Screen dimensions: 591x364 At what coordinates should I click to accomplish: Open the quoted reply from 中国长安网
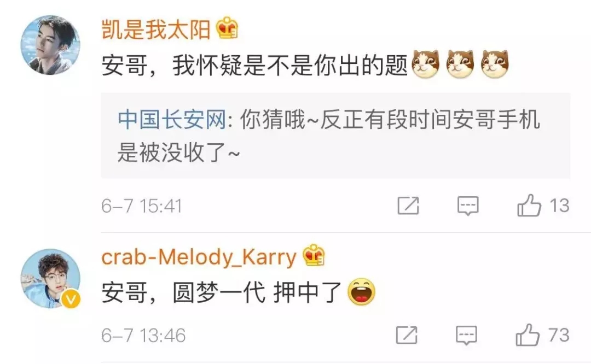click(335, 136)
